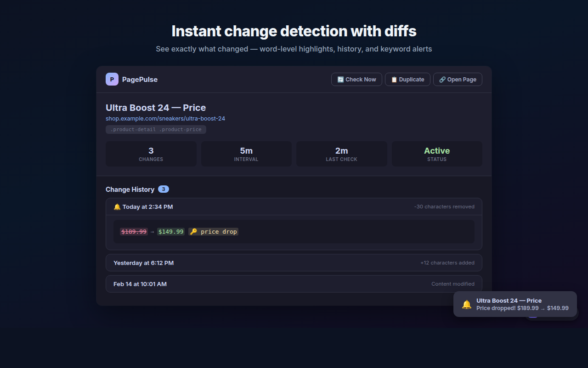
Task: Click the 5m Interval stat card
Action: point(246,154)
